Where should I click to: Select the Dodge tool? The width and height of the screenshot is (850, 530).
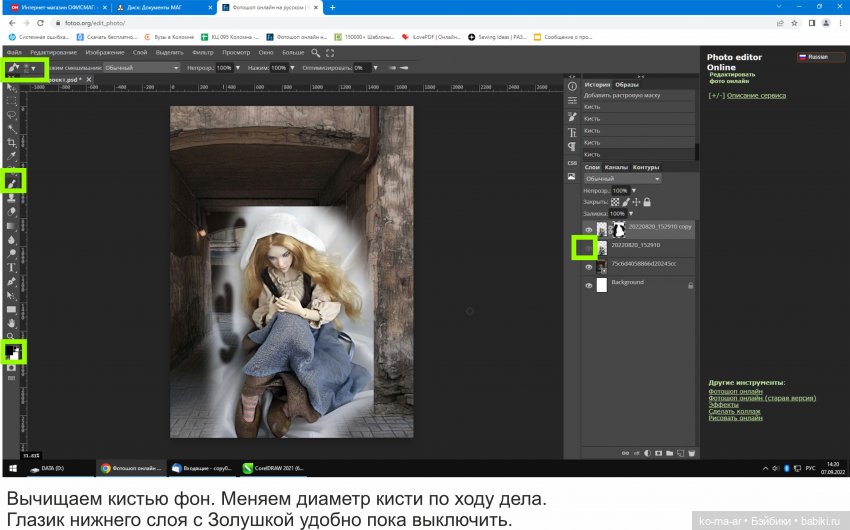click(11, 254)
